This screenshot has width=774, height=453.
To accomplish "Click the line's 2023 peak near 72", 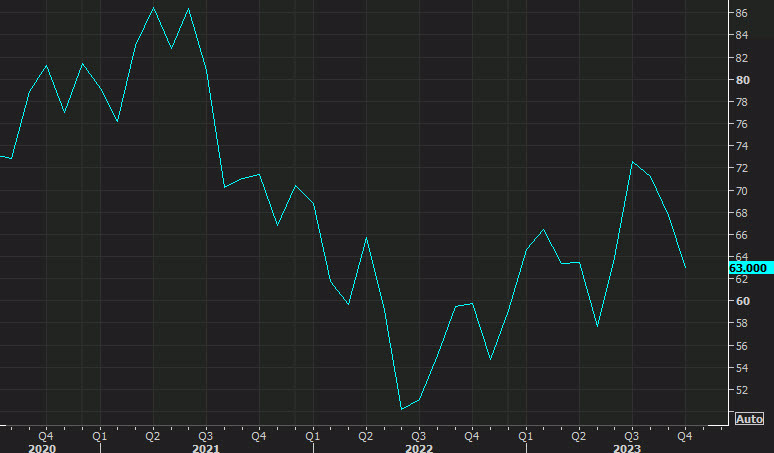I will click(632, 162).
